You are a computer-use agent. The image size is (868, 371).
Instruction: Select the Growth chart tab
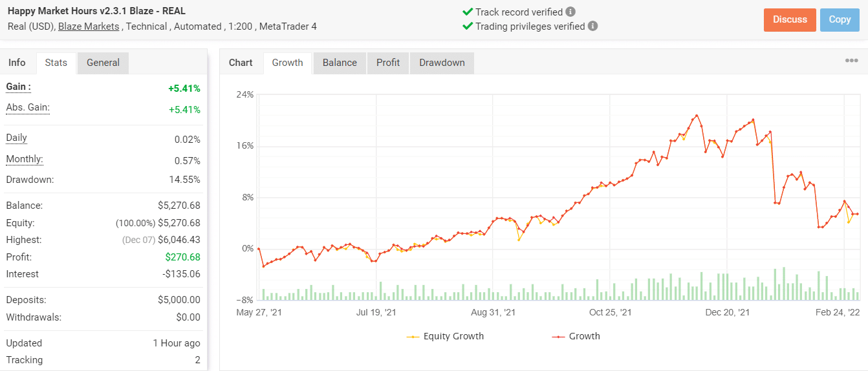pyautogui.click(x=287, y=63)
